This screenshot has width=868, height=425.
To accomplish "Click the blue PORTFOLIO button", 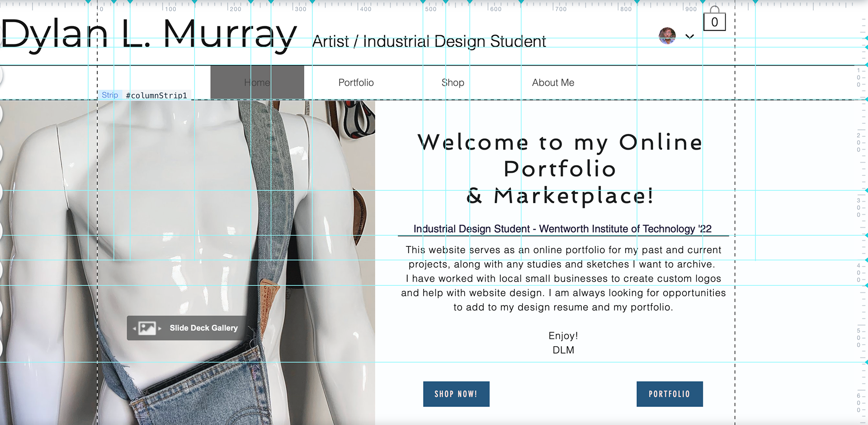I will 670,394.
